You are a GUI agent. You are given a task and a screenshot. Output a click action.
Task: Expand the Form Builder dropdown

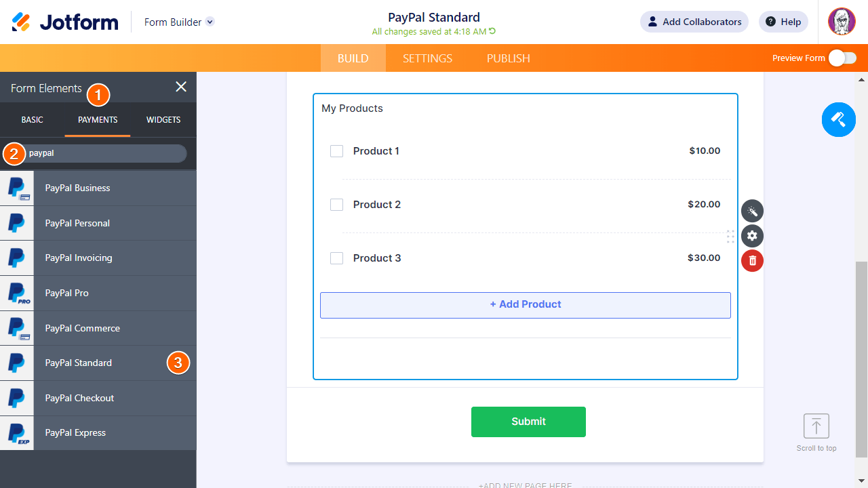click(210, 22)
